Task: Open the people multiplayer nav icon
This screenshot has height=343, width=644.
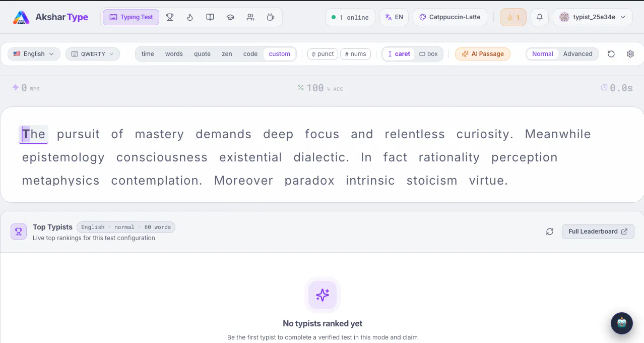Action: [x=250, y=17]
